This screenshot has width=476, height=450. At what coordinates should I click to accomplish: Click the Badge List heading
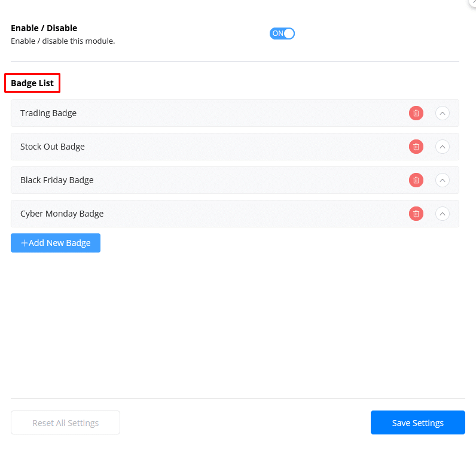[32, 83]
